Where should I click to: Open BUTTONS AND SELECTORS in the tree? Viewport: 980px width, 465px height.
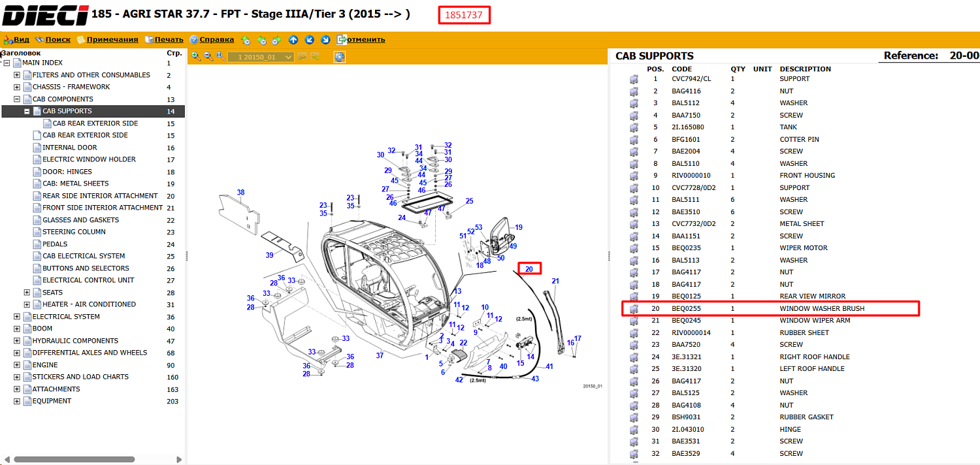click(86, 268)
